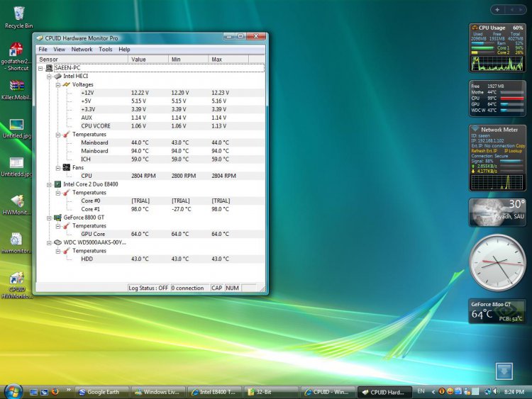Collapse the Voltages group
Viewport: 532px width, 399px height.
(x=58, y=85)
